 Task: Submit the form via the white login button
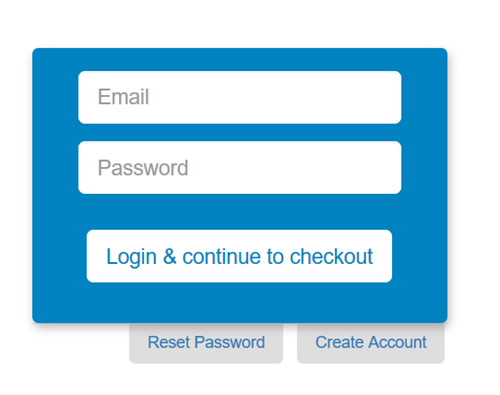click(239, 256)
